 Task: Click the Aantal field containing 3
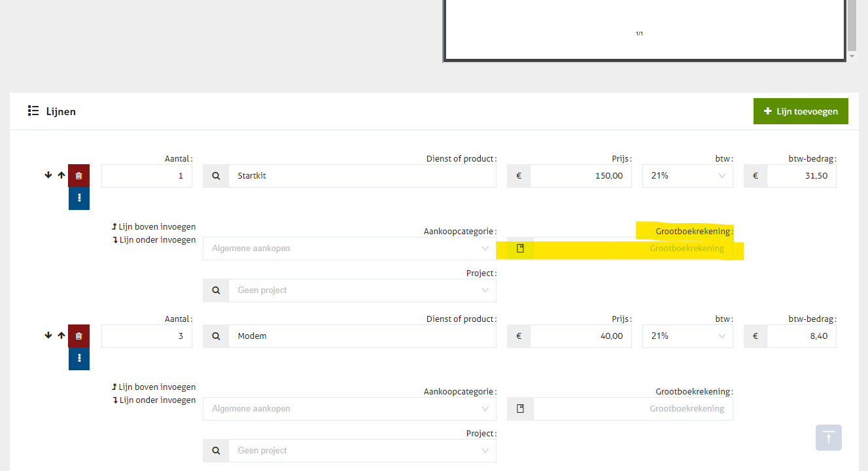point(147,336)
